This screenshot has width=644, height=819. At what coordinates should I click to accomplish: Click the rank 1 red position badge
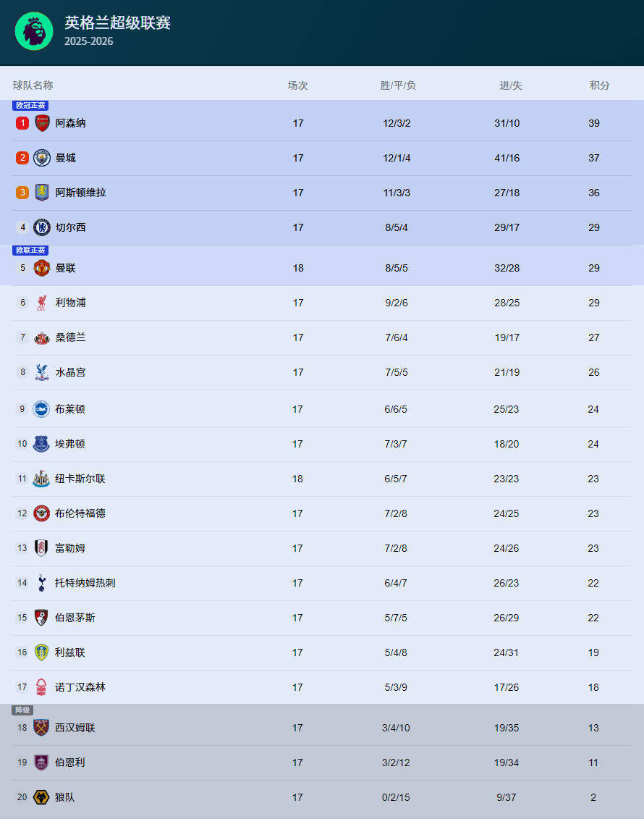(x=22, y=123)
